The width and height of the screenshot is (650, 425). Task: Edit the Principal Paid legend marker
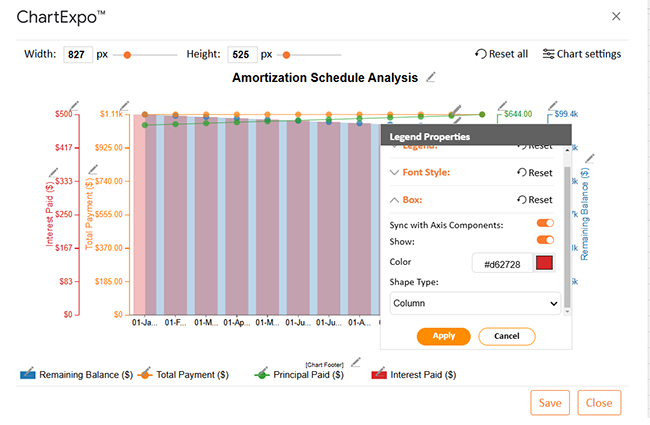[261, 374]
